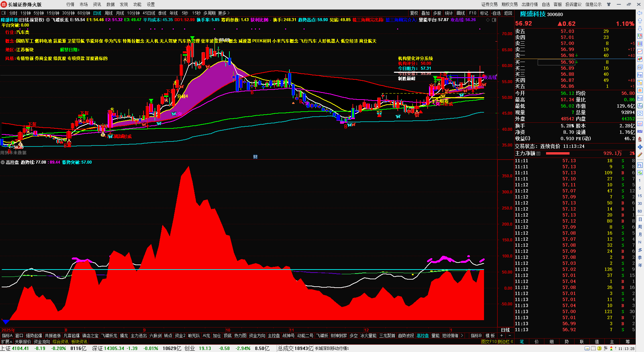Viewport: 644px width, 352px height.
Task: Open the f(x) formula sidebar icon
Action: pyautogui.click(x=640, y=106)
